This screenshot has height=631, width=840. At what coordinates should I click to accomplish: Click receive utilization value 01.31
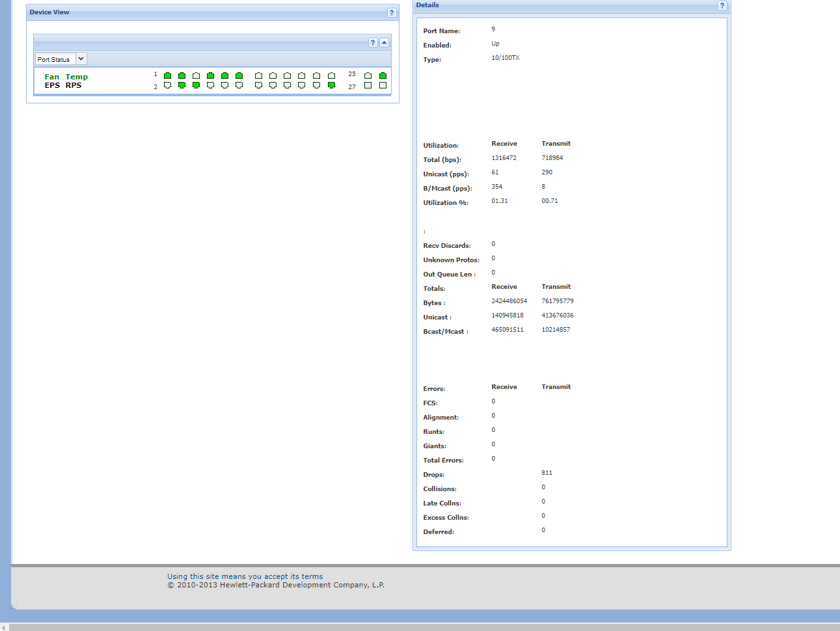[500, 201]
